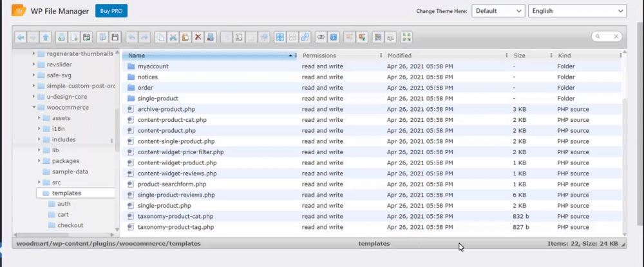The width and height of the screenshot is (644, 267).
Task: Delete using the red X icon
Action: pos(198,37)
